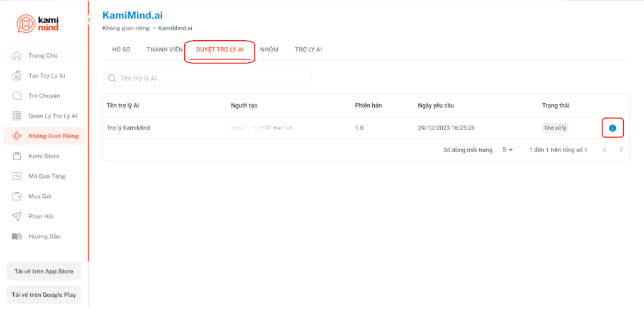Open Trò Chuyện menu label

pos(45,96)
